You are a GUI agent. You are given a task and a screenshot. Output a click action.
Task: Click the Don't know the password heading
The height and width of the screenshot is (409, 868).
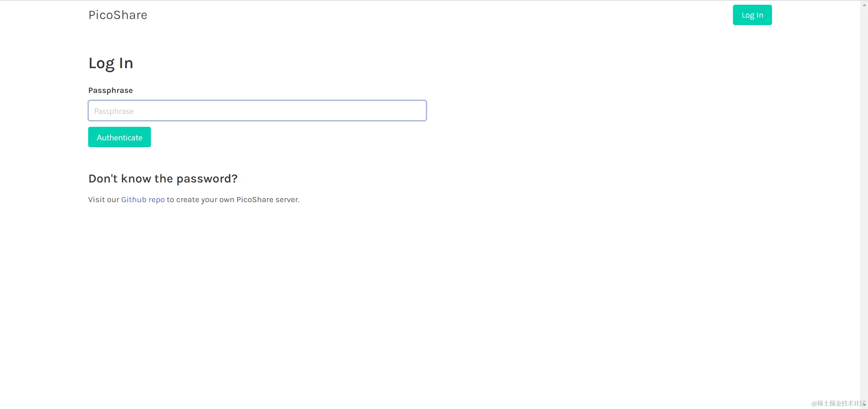pos(163,178)
